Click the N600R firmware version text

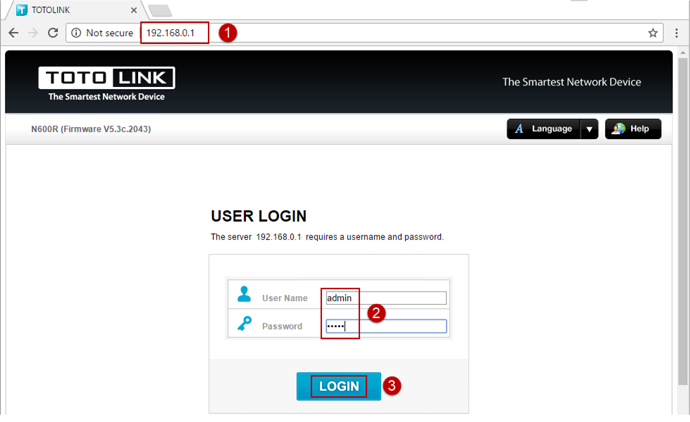(x=91, y=129)
